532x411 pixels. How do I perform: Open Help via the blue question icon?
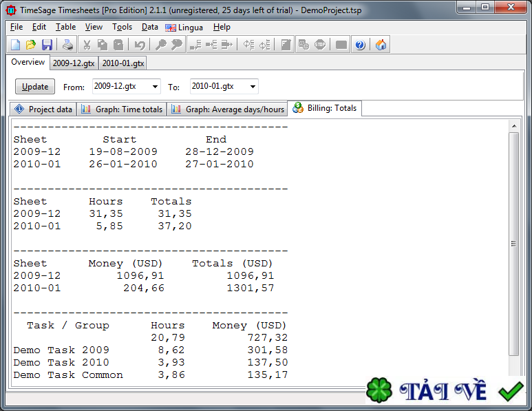pos(360,45)
